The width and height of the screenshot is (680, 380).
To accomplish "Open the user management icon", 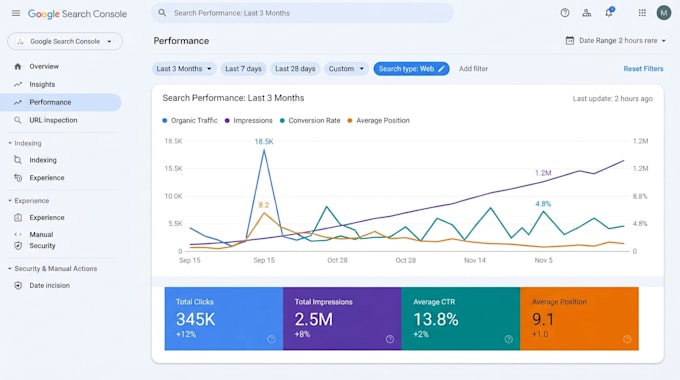I will [587, 13].
